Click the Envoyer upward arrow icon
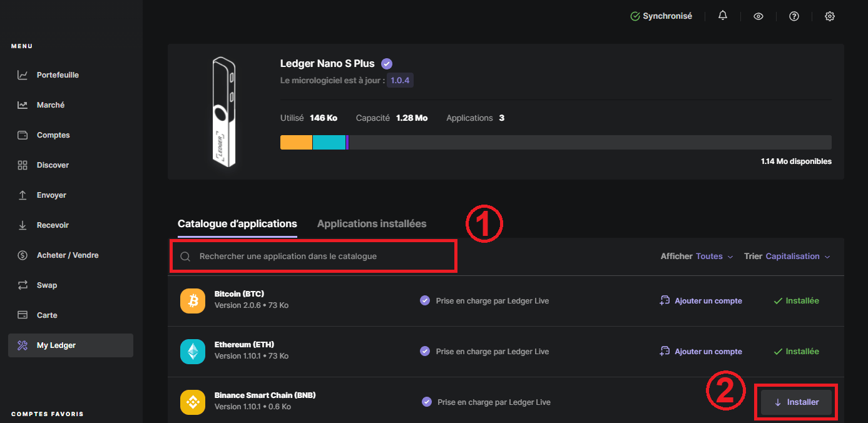868x423 pixels. (23, 195)
